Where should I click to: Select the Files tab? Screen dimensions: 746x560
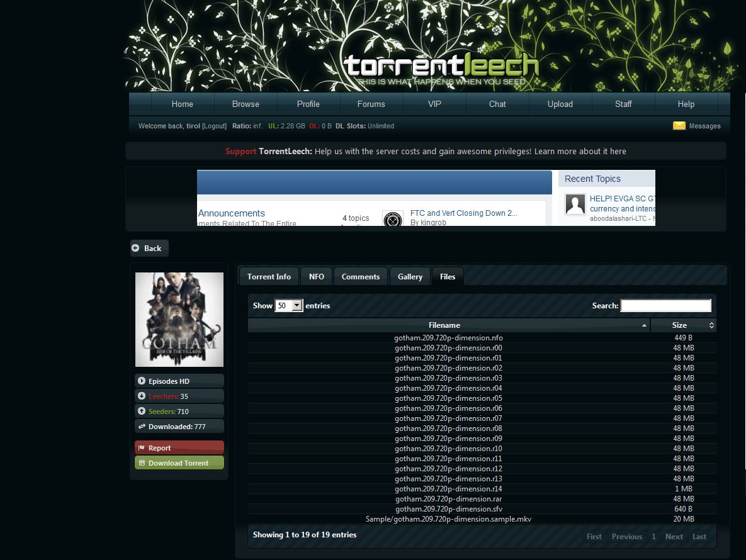click(x=448, y=277)
